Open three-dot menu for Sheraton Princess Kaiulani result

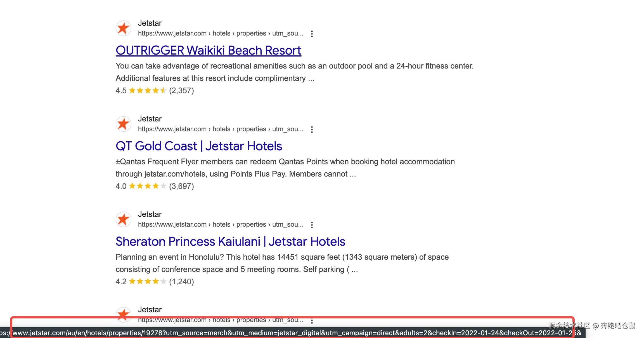click(312, 225)
